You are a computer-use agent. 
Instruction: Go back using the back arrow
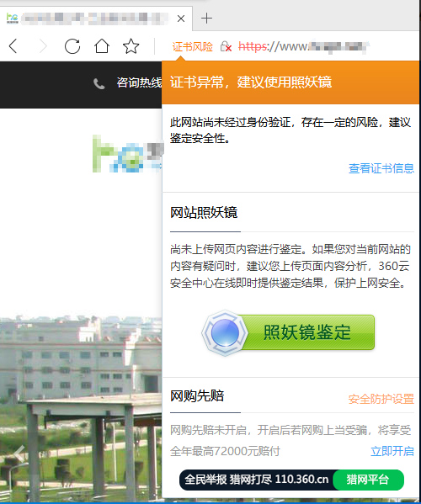tap(13, 46)
